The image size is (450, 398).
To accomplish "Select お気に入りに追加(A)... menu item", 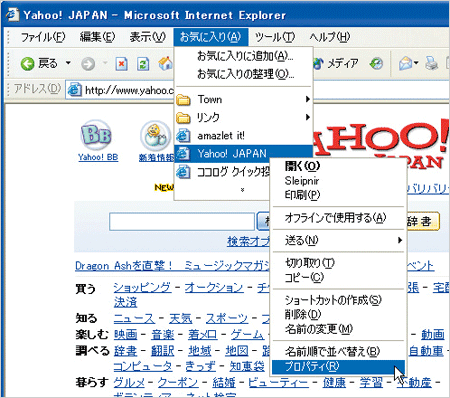I will coord(243,56).
